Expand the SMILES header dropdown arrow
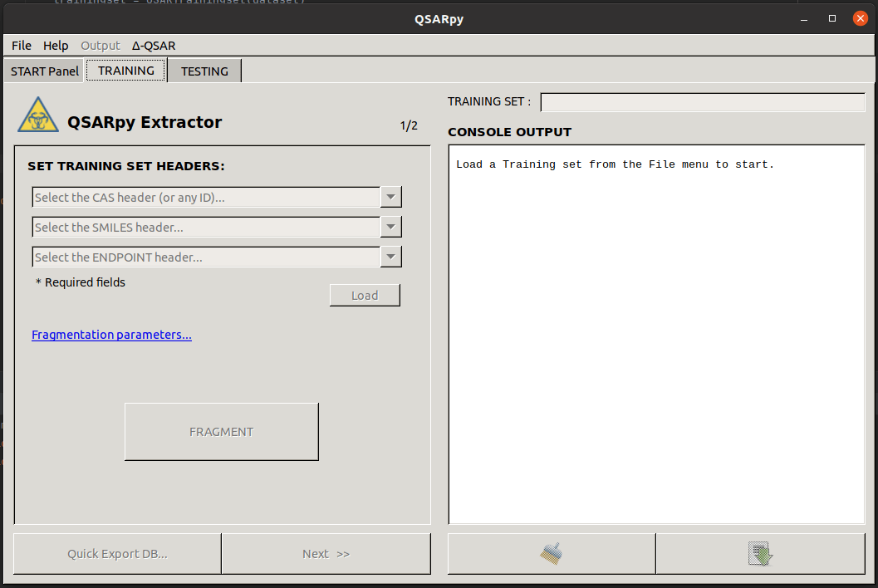This screenshot has height=588, width=878. point(391,227)
